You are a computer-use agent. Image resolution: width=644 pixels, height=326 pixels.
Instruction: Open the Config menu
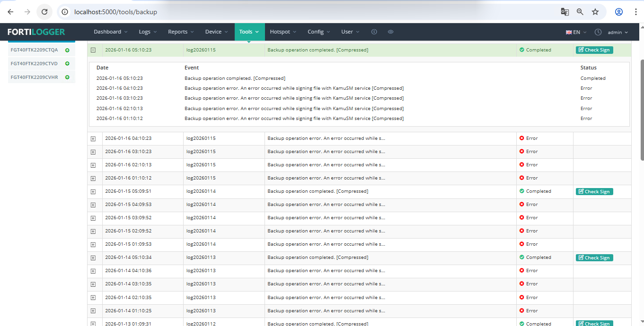319,32
